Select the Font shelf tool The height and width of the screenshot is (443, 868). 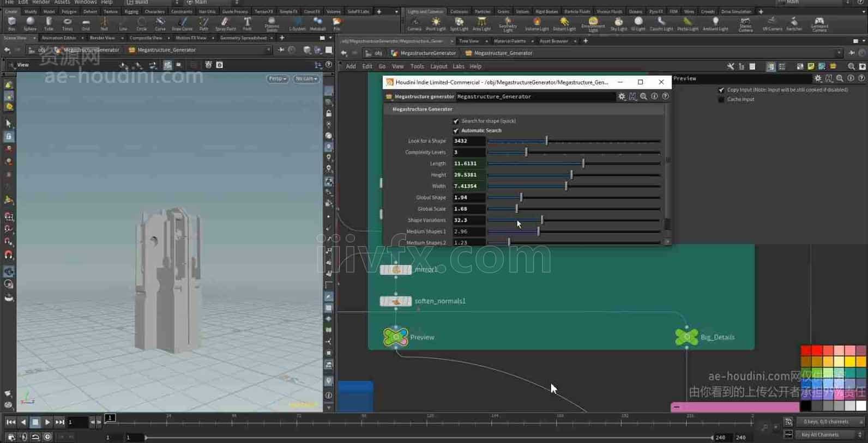(247, 23)
